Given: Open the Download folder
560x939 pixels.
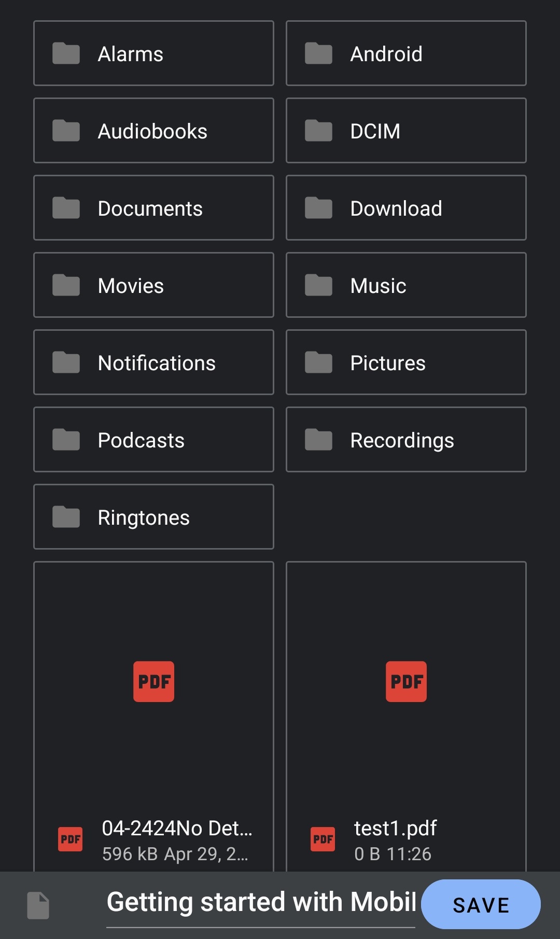Looking at the screenshot, I should point(405,208).
